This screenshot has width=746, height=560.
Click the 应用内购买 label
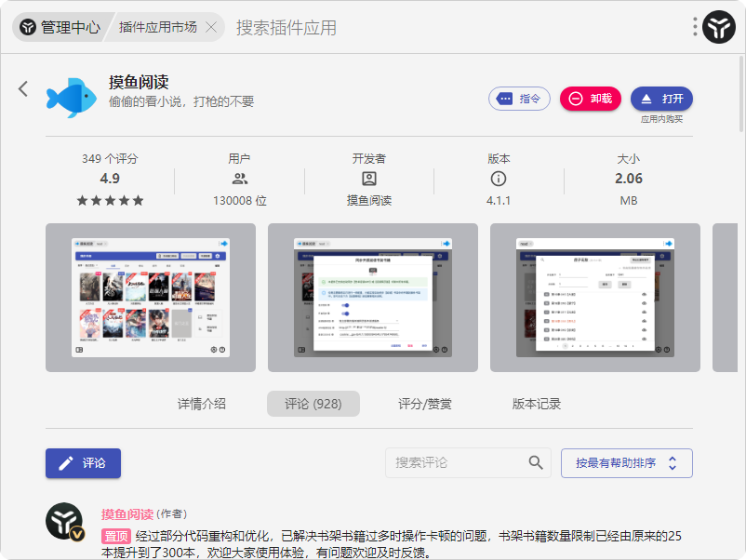661,119
